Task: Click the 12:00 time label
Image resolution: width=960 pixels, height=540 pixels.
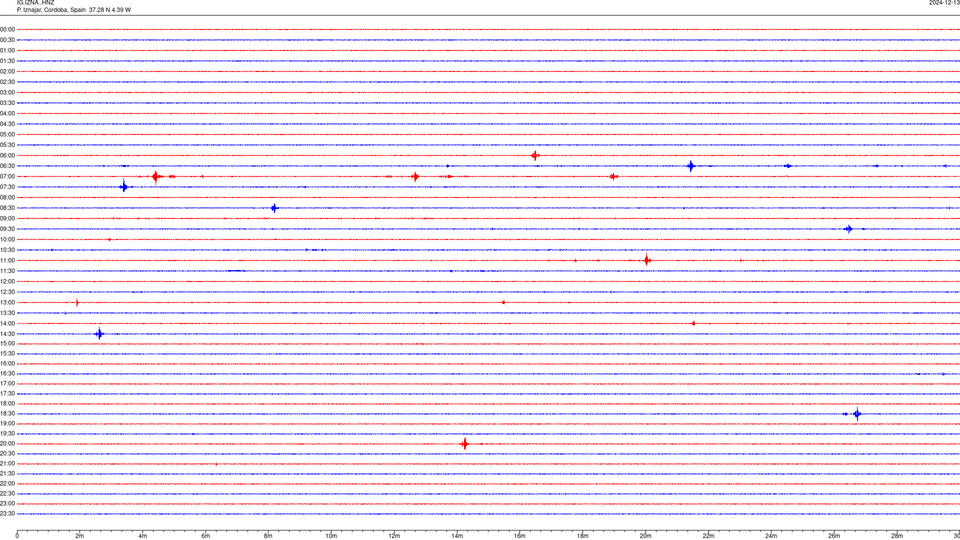Action: coord(7,282)
